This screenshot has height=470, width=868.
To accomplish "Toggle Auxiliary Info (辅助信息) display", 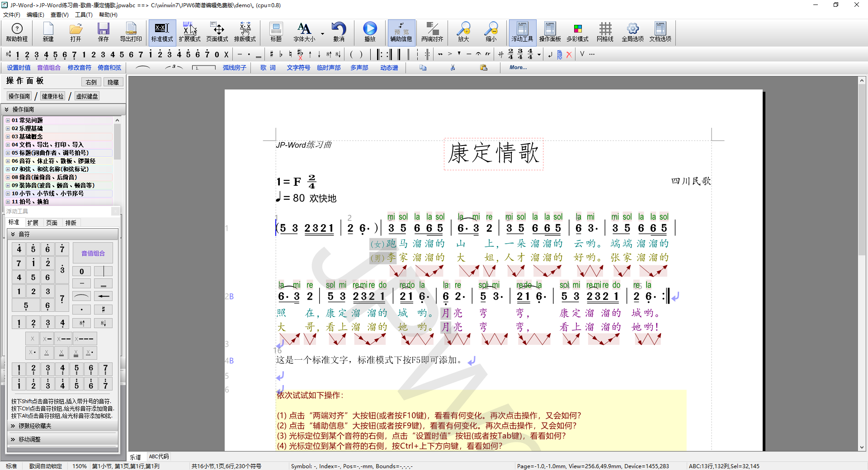I will (x=401, y=32).
